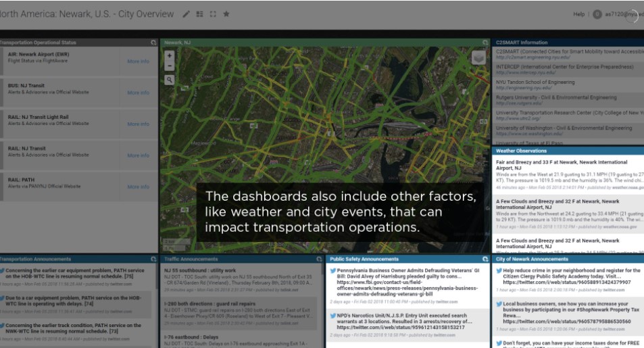Image resolution: width=644 pixels, height=348 pixels.
Task: Click More Info for AIR: Newark Airport
Action: point(138,61)
